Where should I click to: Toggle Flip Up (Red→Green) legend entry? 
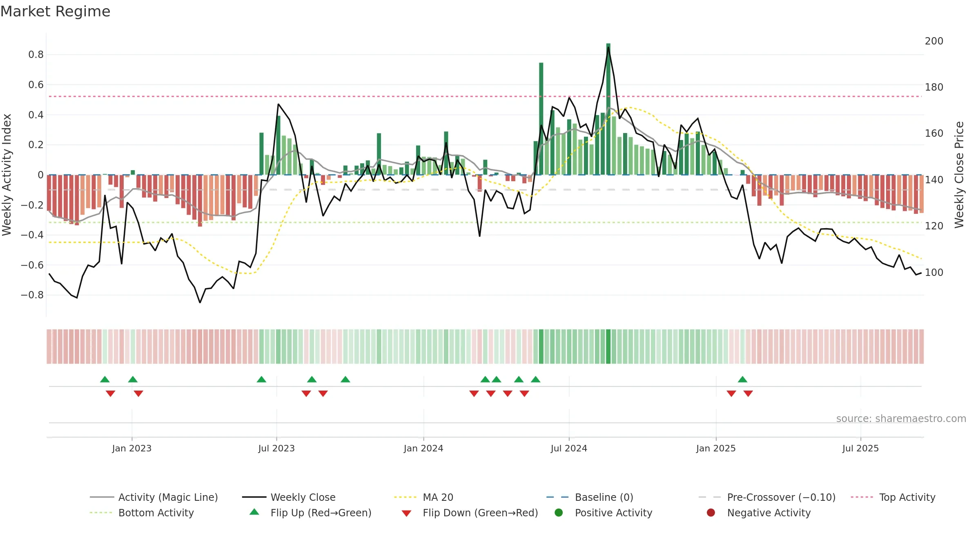310,513
